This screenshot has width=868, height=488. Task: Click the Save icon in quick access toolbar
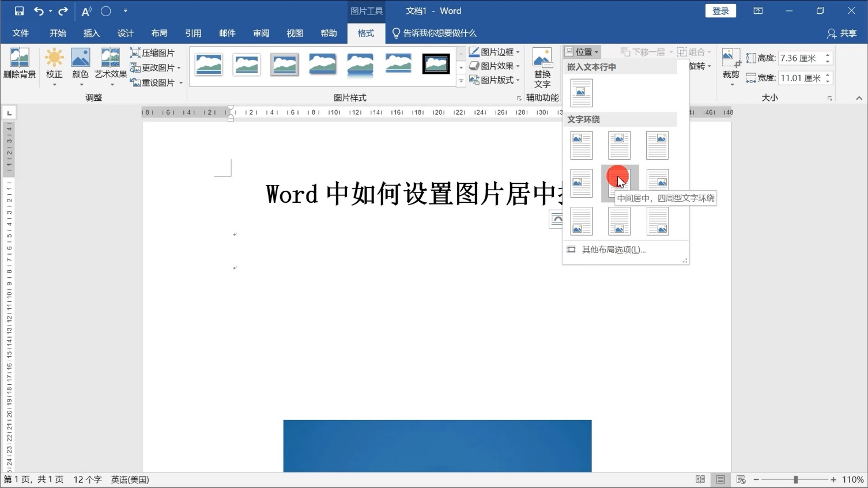pyautogui.click(x=19, y=11)
